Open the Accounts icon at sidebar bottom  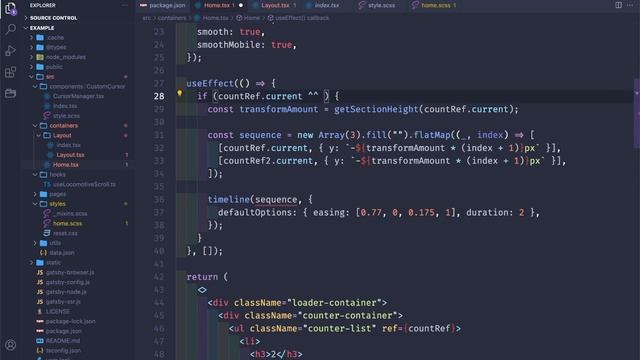pos(11,345)
